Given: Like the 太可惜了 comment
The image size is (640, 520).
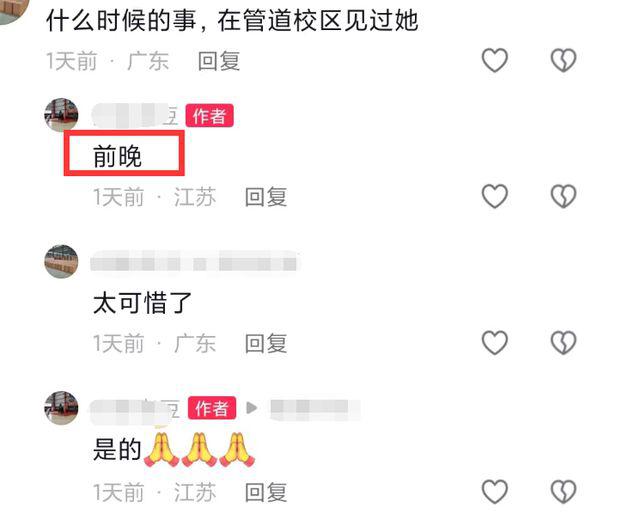Looking at the screenshot, I should point(495,342).
